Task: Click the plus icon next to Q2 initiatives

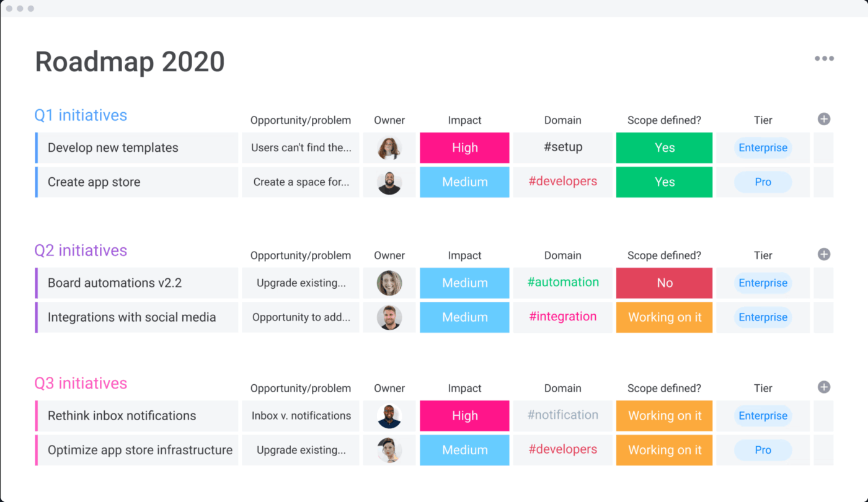Action: [824, 254]
